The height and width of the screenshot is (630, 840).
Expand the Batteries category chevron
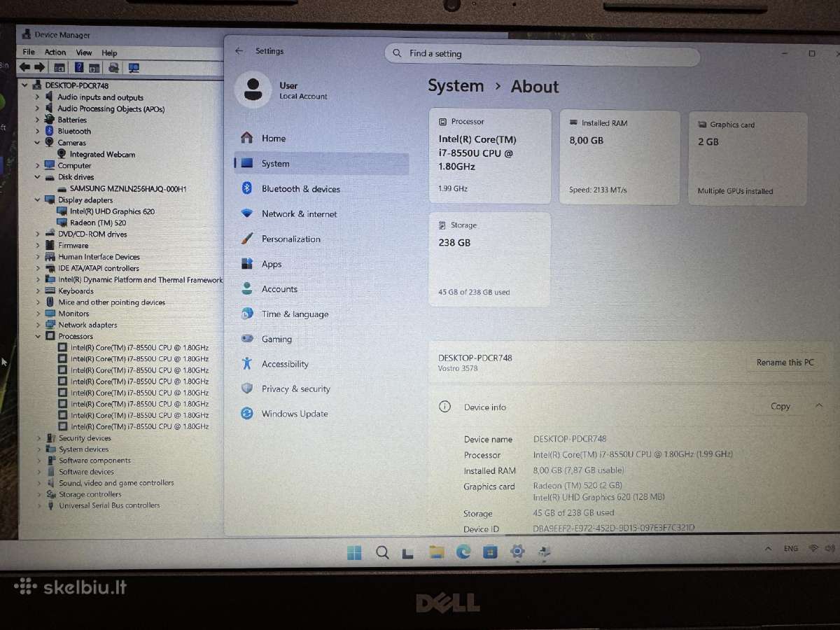[x=38, y=120]
